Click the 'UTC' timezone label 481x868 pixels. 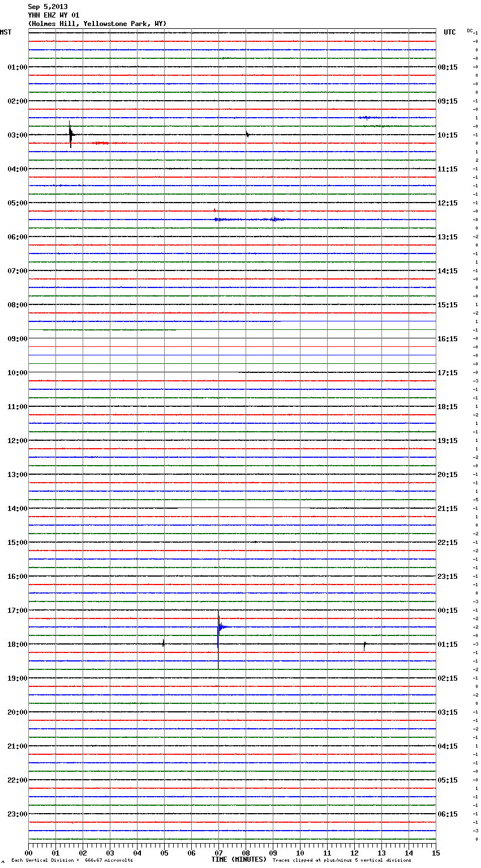(450, 32)
